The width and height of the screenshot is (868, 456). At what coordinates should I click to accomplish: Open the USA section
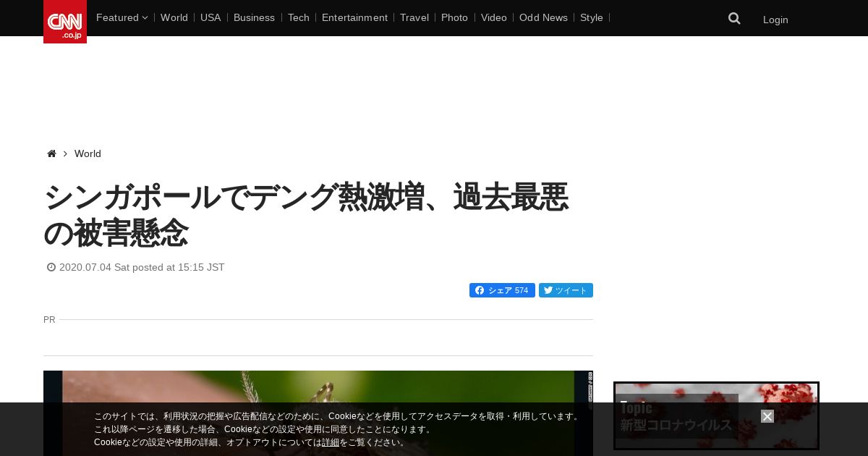click(x=210, y=17)
